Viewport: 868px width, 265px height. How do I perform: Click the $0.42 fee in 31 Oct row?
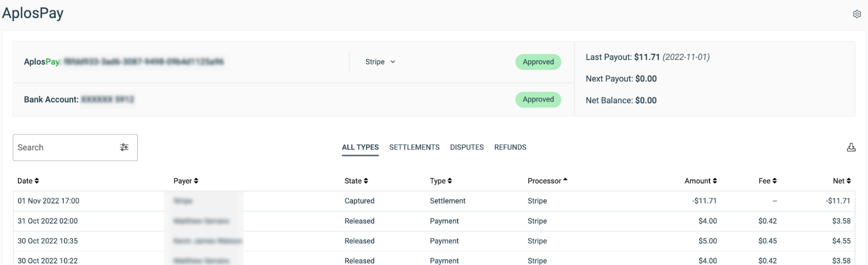pos(767,221)
